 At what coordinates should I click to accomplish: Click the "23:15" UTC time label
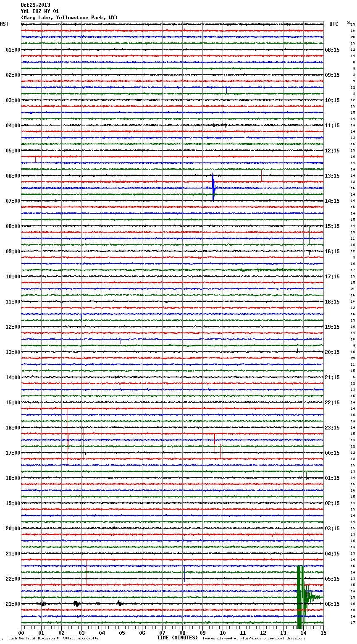pyautogui.click(x=332, y=428)
